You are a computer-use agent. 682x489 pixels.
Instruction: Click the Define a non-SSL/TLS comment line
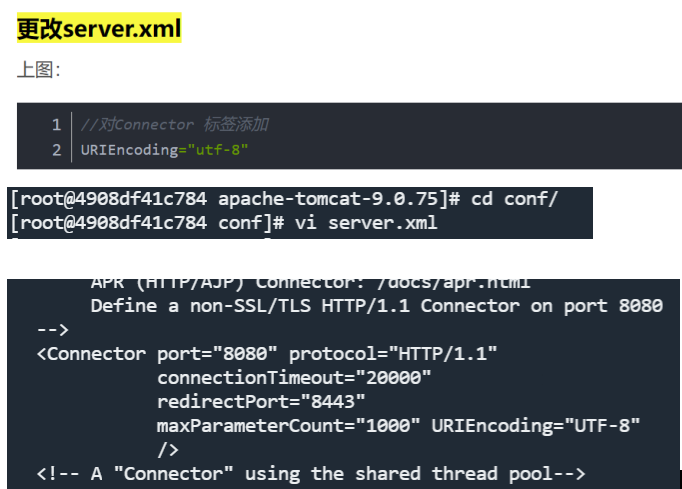376,306
